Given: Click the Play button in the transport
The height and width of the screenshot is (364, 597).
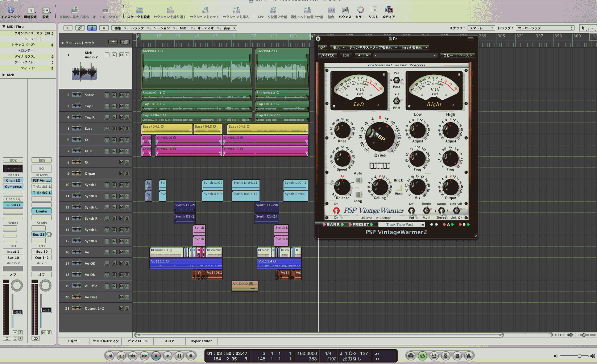Looking at the screenshot, I should (x=167, y=356).
